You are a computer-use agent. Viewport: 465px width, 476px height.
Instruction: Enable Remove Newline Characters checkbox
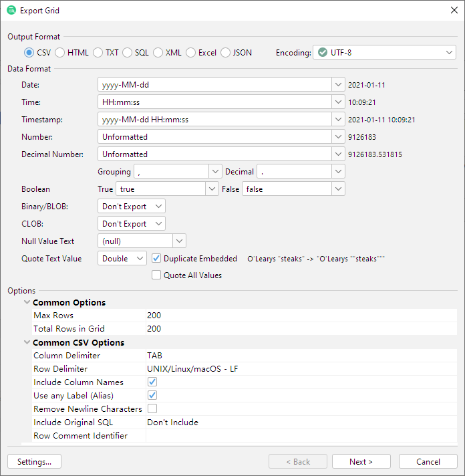point(152,408)
